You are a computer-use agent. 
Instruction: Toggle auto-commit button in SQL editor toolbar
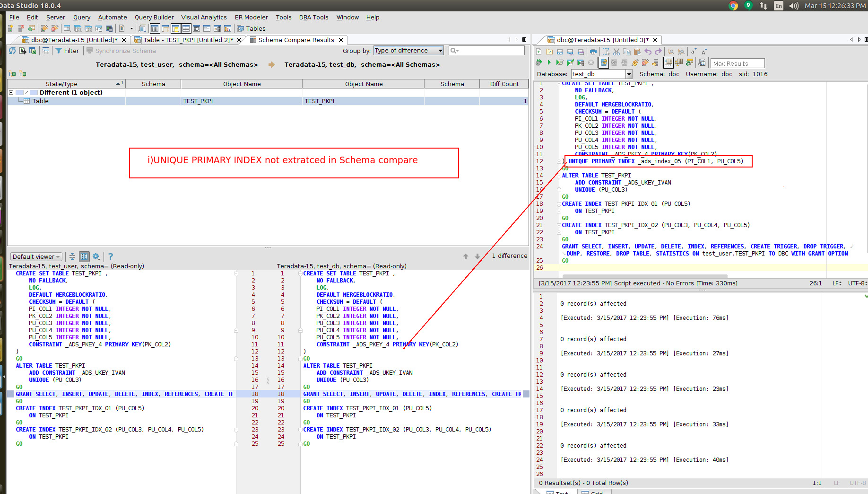[x=604, y=62]
